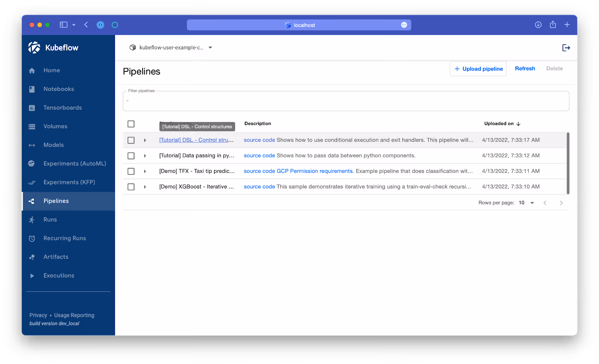Click the logout icon at top right

[x=566, y=48]
